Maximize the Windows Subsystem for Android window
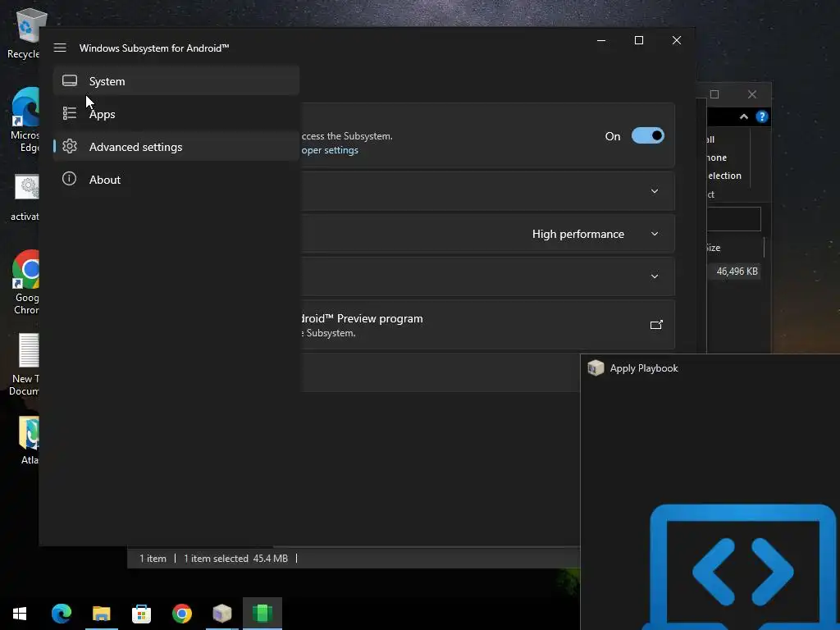 (638, 40)
